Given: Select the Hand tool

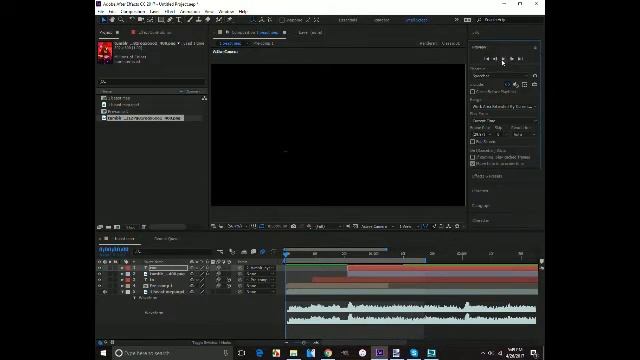Looking at the screenshot, I should (112, 20).
